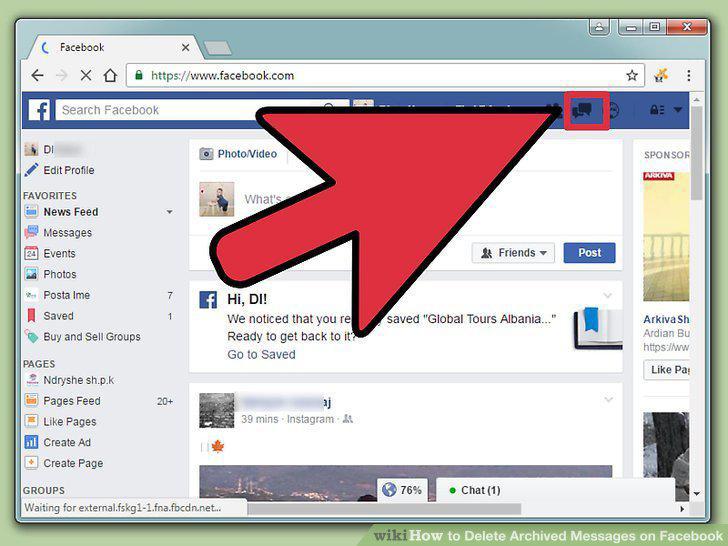Click the composer profile picture thumbnail
The width and height of the screenshot is (728, 546).
(217, 199)
